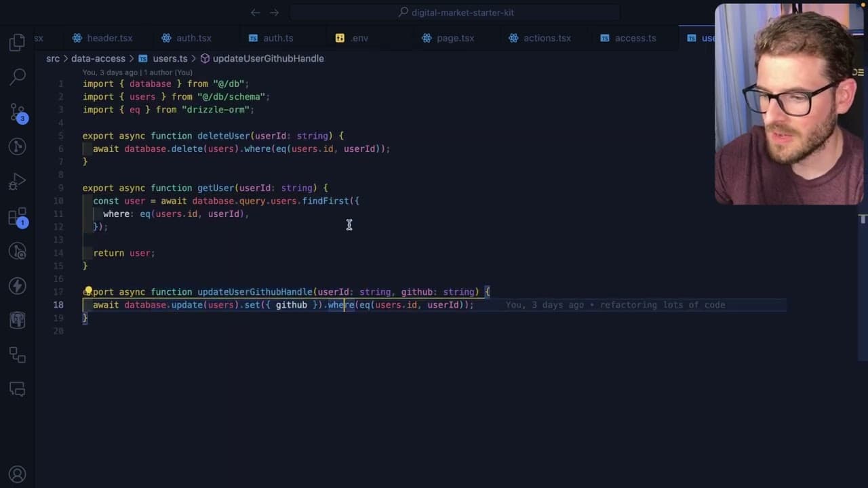
Task: Switch to the actions.tsx tab
Action: pyautogui.click(x=540, y=38)
